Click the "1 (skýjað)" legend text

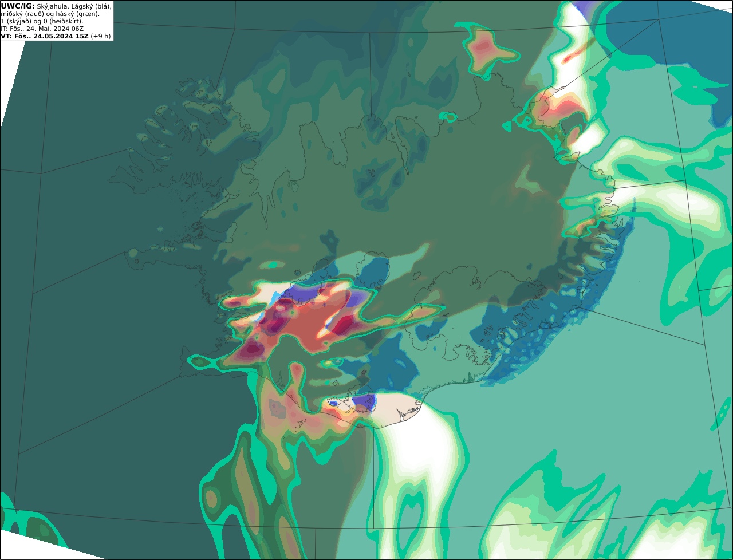point(16,22)
